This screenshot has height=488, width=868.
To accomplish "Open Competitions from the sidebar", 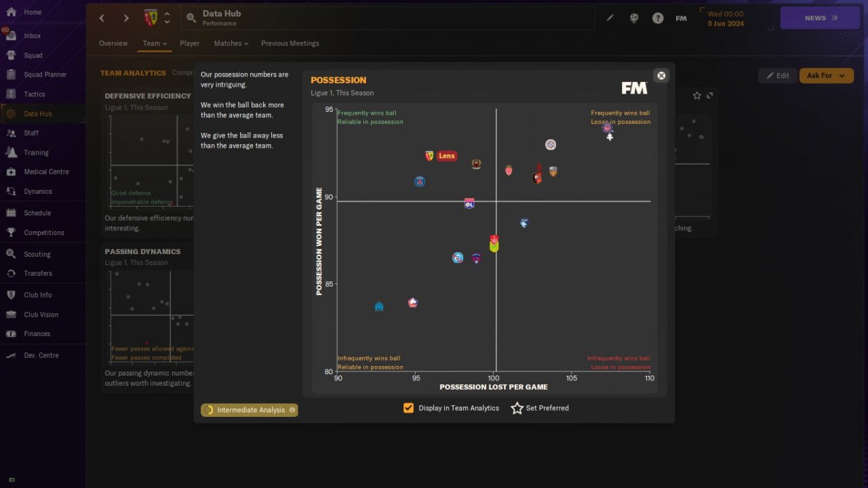I will (42, 232).
